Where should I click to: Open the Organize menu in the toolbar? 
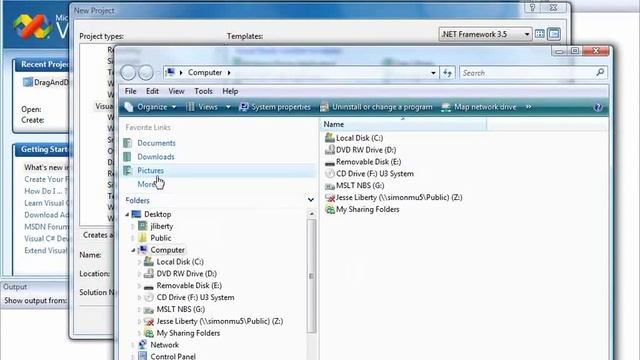click(x=151, y=107)
